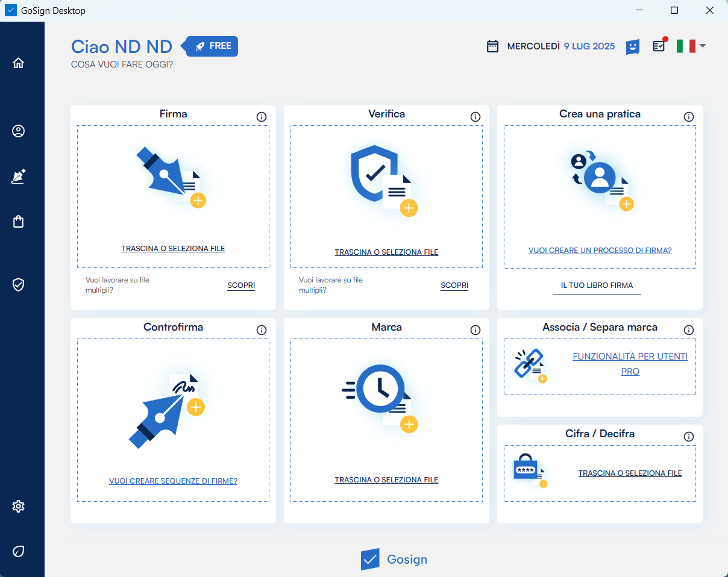
Task: Click the Marca file drop area
Action: click(386, 419)
